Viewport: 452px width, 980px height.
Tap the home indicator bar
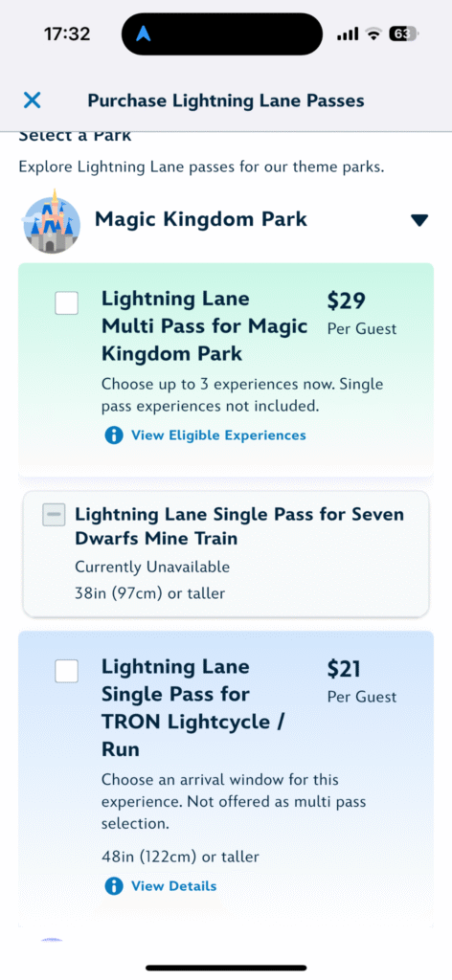[226, 968]
